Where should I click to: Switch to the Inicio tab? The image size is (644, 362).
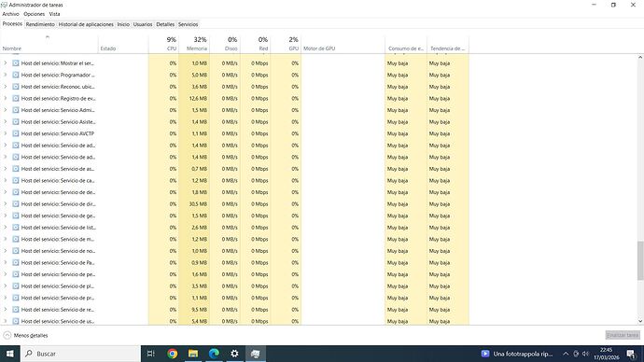coord(123,24)
